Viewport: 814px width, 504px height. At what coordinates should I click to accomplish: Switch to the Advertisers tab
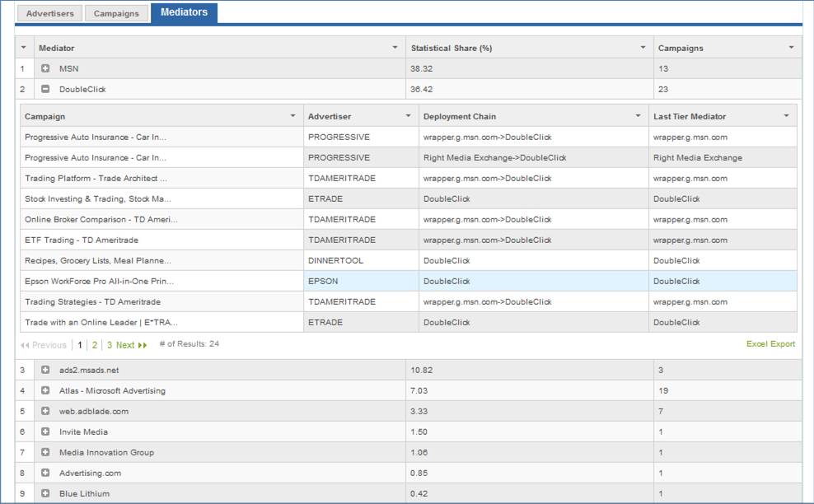coord(49,14)
